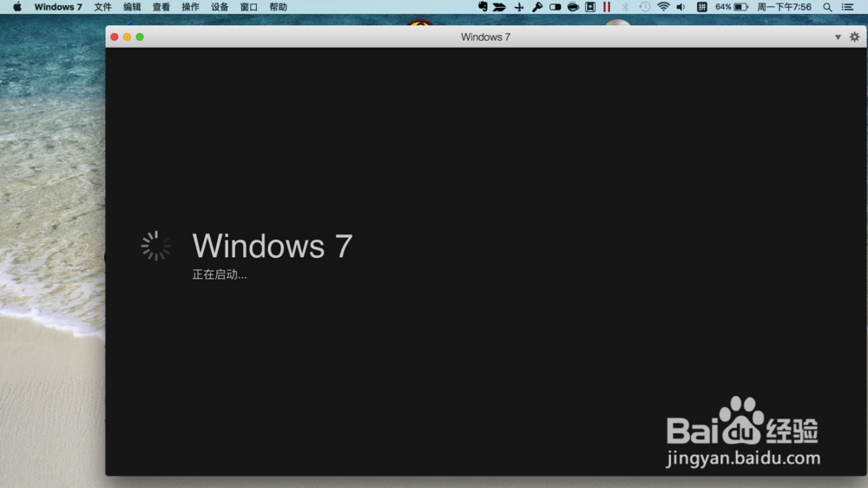Maximize the Windows 7 VM window
The image size is (868, 488).
pyautogui.click(x=140, y=36)
